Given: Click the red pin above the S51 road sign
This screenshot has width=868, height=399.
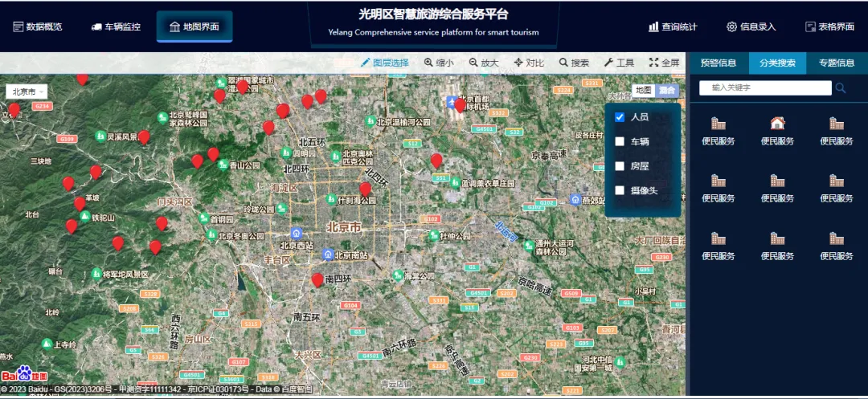Looking at the screenshot, I should 436,161.
